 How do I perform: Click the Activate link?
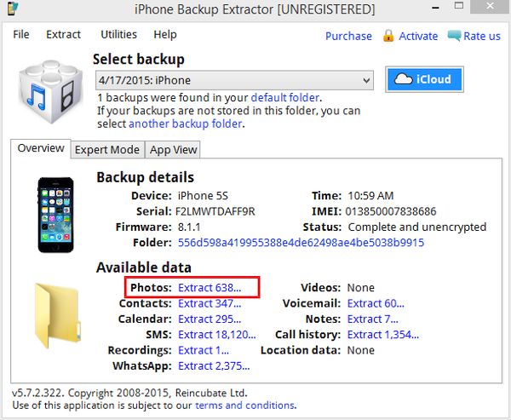(x=418, y=36)
